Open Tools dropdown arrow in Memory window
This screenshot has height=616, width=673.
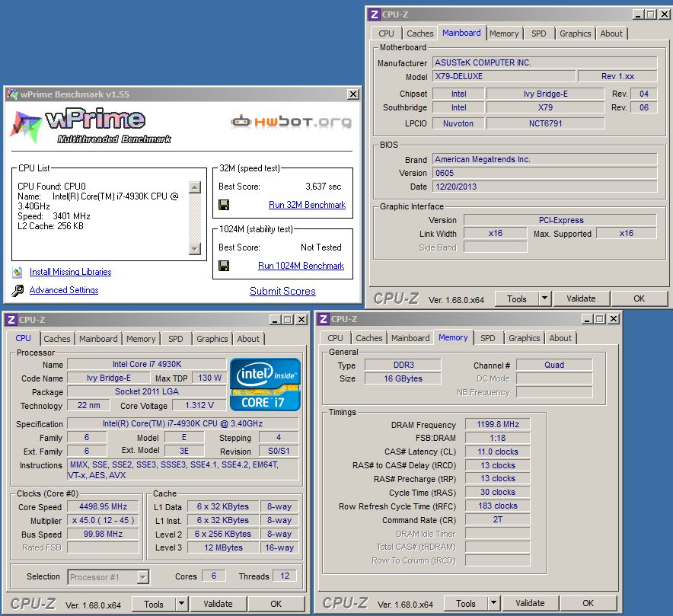(x=493, y=603)
